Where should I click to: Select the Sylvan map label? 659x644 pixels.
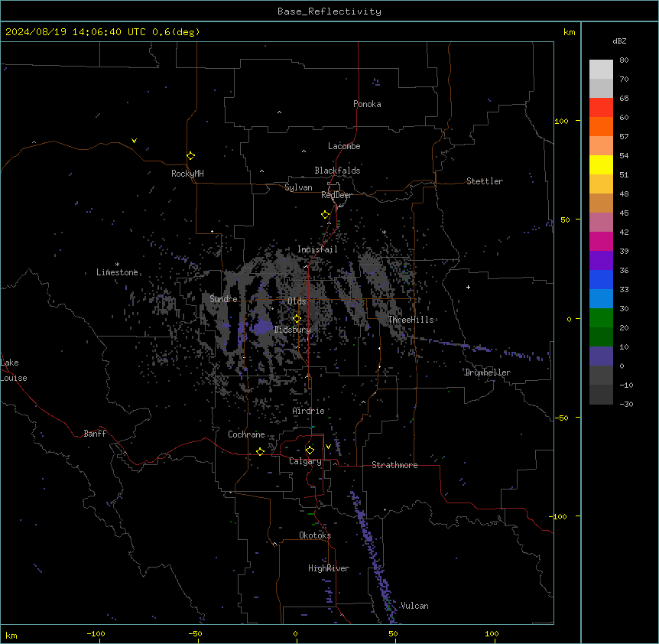point(298,187)
